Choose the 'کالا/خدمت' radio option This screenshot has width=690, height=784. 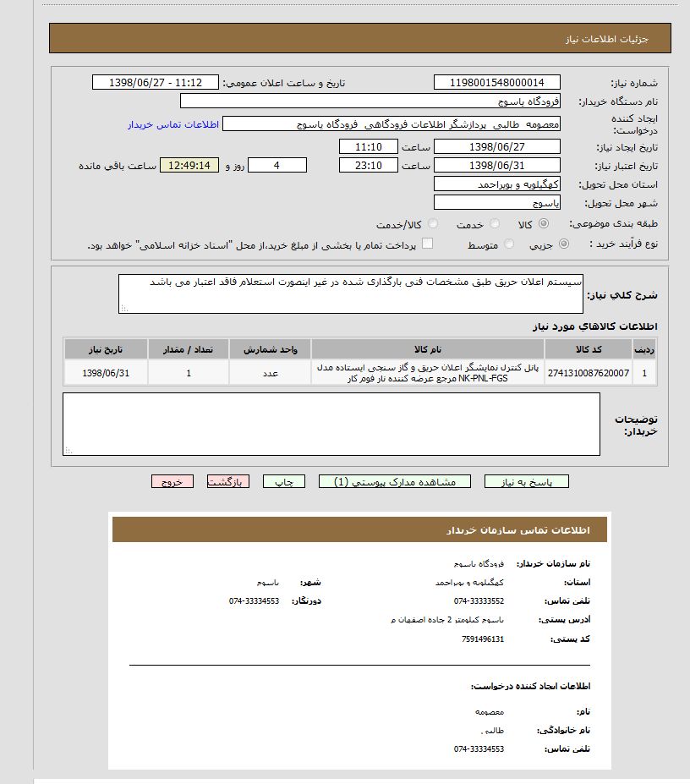pyautogui.click(x=433, y=224)
